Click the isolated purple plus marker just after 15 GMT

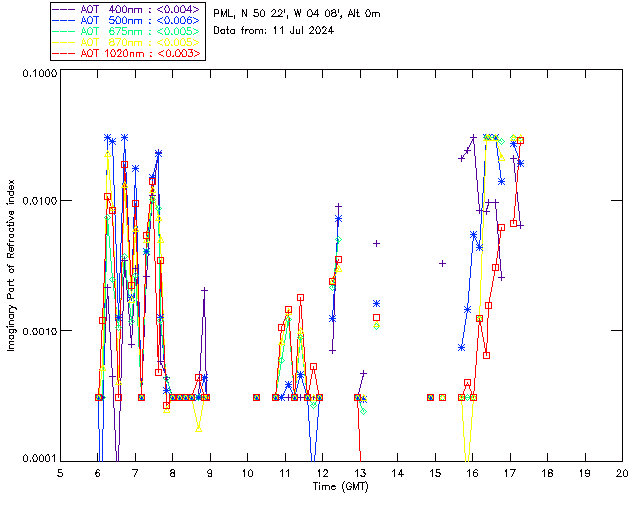click(x=442, y=264)
